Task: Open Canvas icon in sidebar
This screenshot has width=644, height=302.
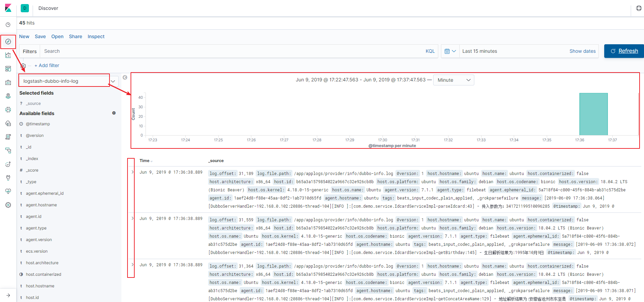Action: pos(8,82)
